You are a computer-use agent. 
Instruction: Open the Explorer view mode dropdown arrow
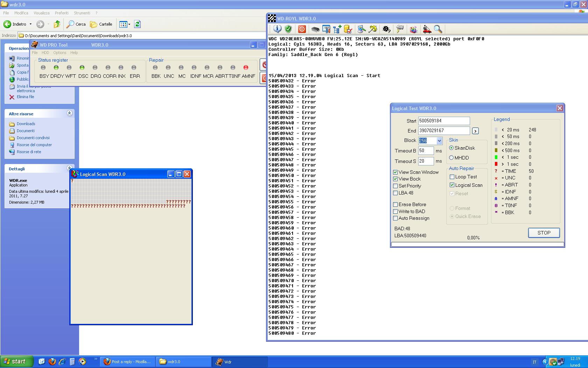coord(129,24)
